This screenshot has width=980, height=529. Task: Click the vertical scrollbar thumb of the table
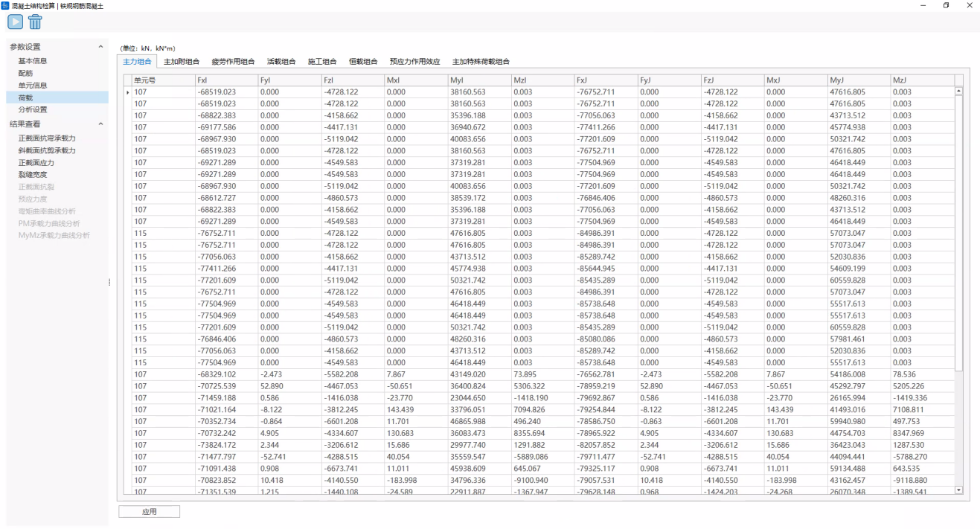pos(958,234)
